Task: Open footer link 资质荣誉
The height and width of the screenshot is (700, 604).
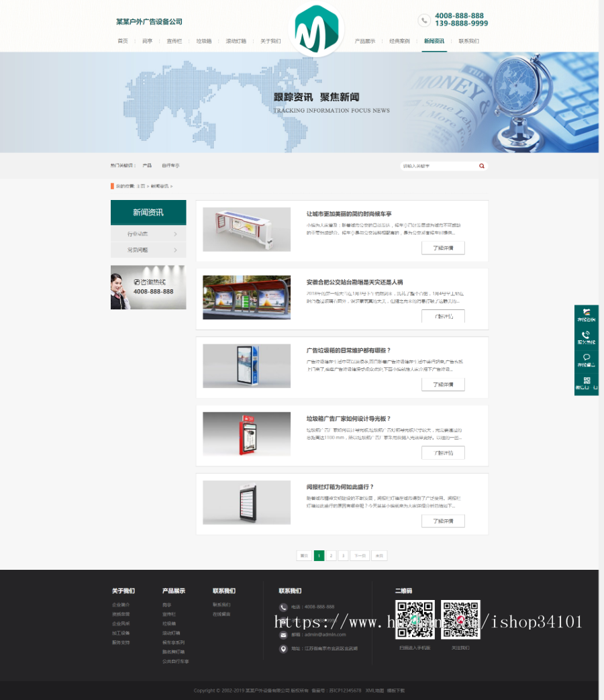Action: coord(121,614)
